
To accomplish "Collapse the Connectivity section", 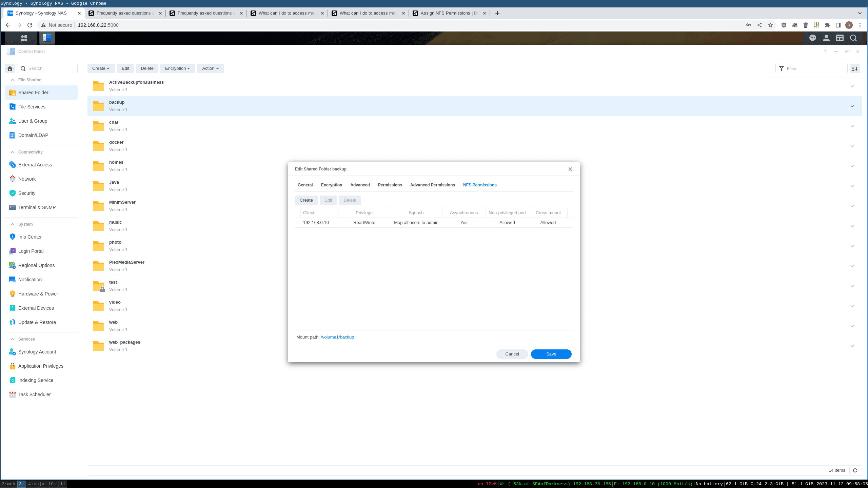I will point(13,152).
